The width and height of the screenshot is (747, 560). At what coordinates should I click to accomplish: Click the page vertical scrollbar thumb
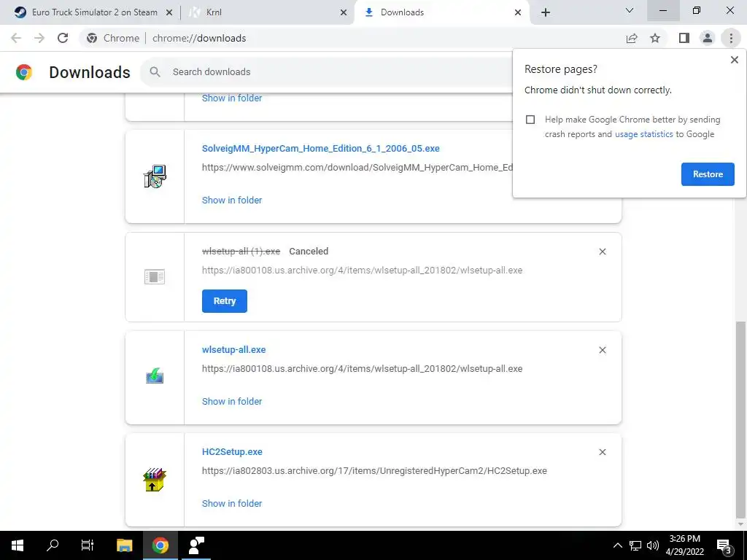coord(740,419)
